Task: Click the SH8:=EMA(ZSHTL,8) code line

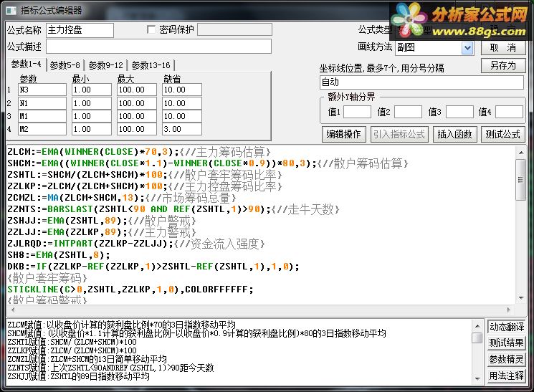Action: [59, 255]
